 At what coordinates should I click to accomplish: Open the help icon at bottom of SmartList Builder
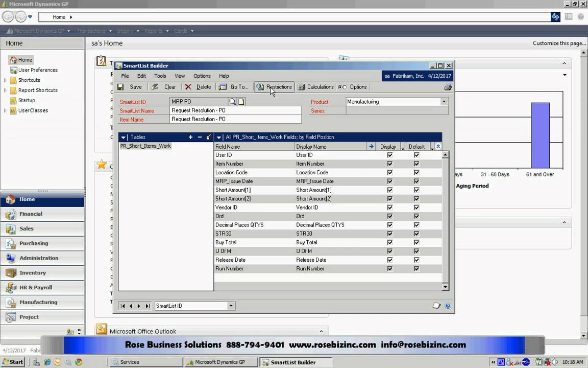coord(448,306)
